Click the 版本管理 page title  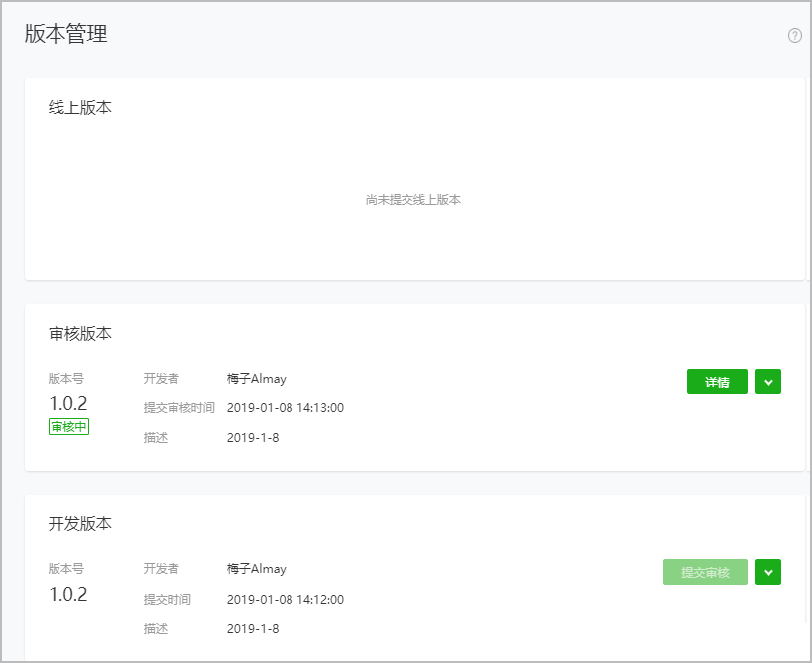(65, 33)
